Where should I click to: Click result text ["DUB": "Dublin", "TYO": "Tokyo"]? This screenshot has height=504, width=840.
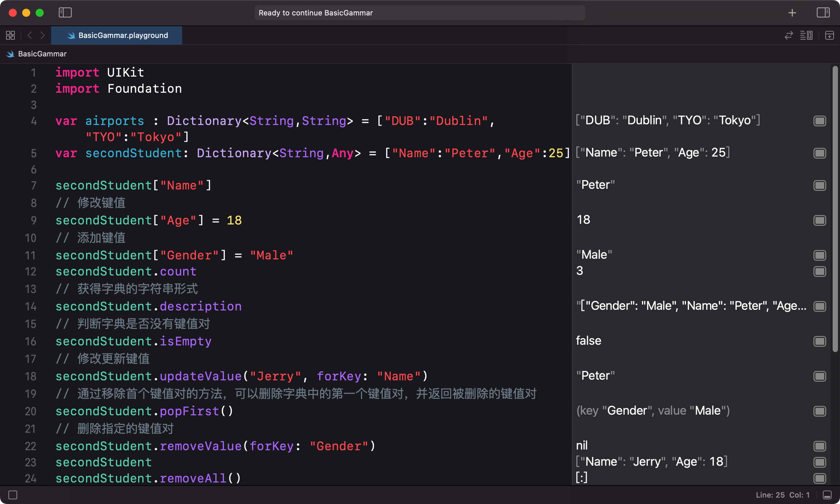(x=668, y=121)
